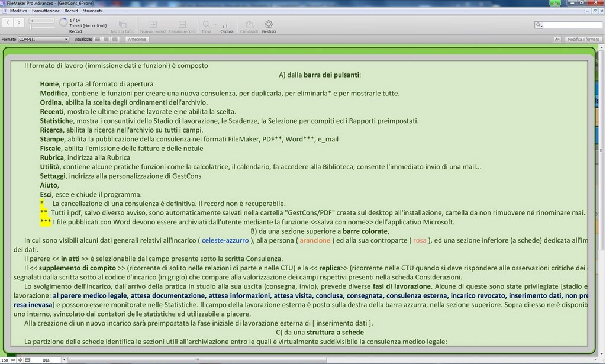Image resolution: width=606 pixels, height=364 pixels.
Task: Zoom out with the status bar icon
Action: pos(13,360)
